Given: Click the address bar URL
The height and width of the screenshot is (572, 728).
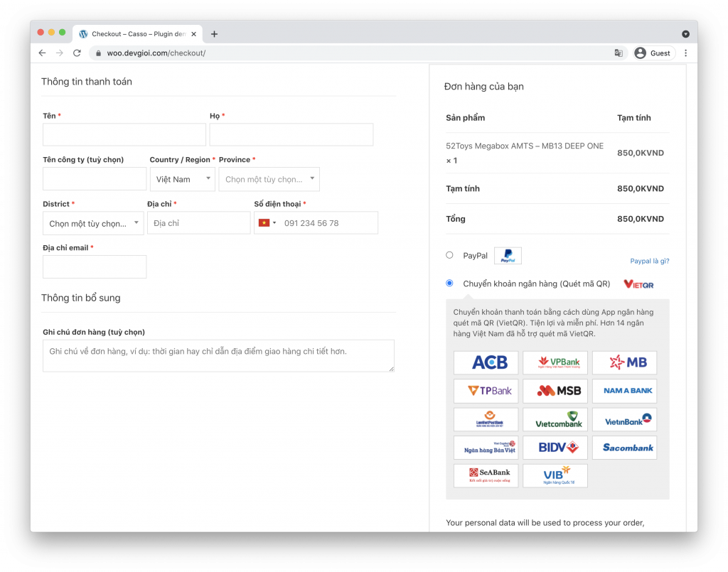Looking at the screenshot, I should click(156, 53).
